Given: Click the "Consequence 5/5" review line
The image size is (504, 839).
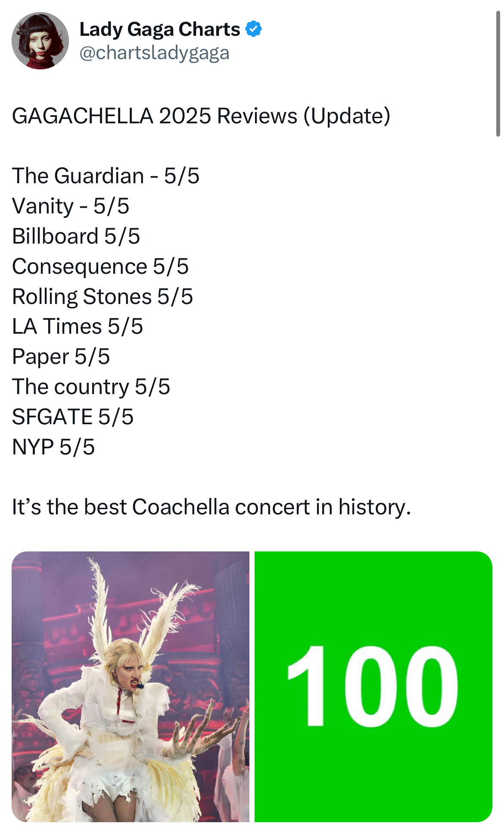Looking at the screenshot, I should pyautogui.click(x=100, y=266).
